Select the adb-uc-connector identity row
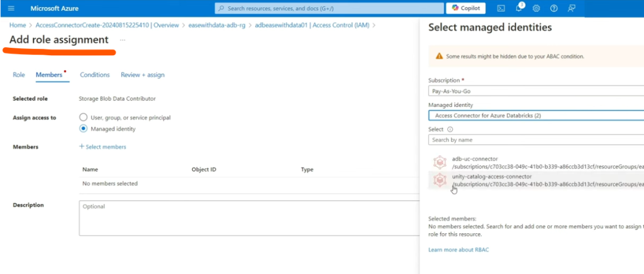 coord(536,162)
